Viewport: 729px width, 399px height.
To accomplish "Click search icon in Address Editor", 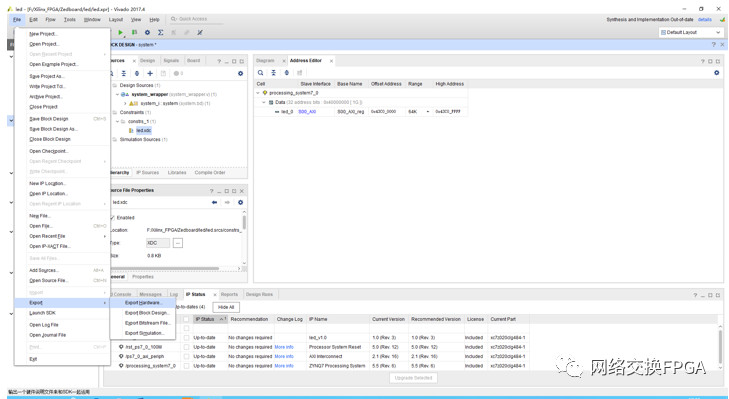I will coord(261,73).
